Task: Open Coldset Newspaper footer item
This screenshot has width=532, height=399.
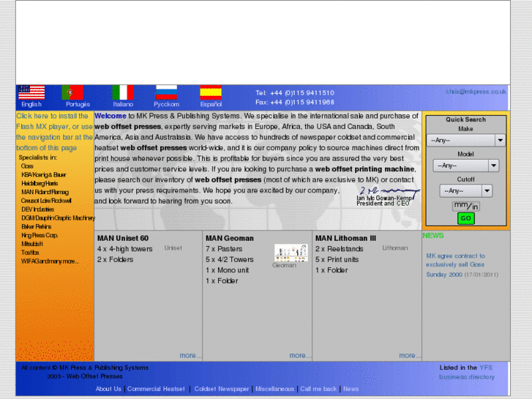Action: pos(222,389)
